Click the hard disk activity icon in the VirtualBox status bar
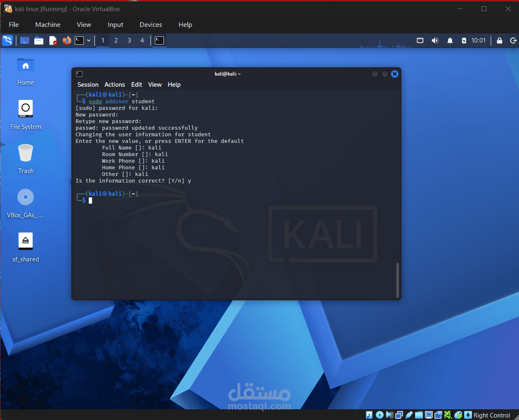Screen dimensions: 519x420 [369, 415]
